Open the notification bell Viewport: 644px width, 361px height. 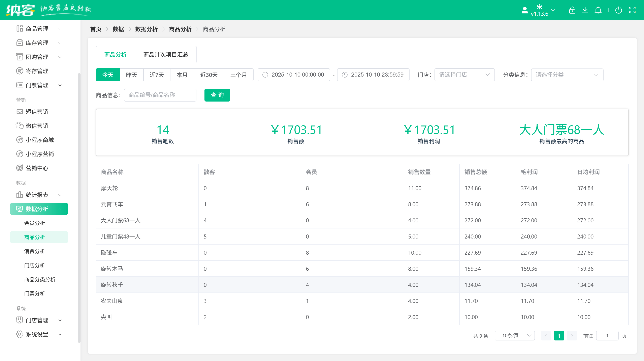[x=598, y=10]
